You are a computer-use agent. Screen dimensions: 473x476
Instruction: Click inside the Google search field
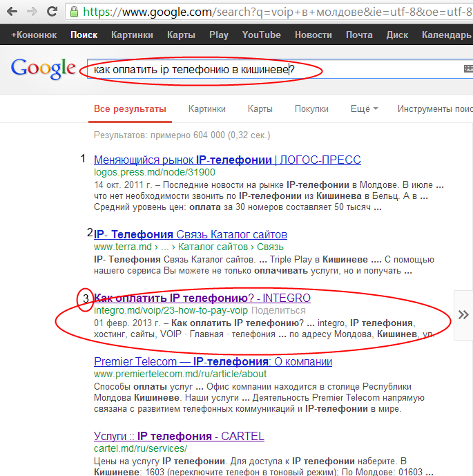click(280, 69)
